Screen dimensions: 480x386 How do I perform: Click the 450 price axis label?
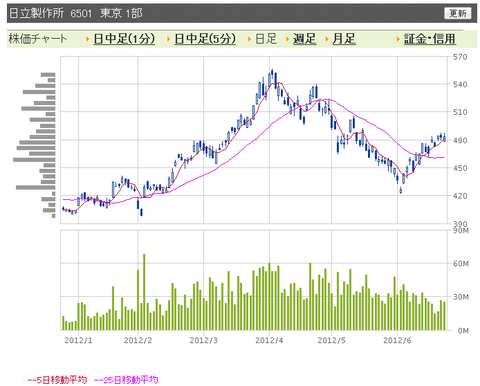[460, 168]
